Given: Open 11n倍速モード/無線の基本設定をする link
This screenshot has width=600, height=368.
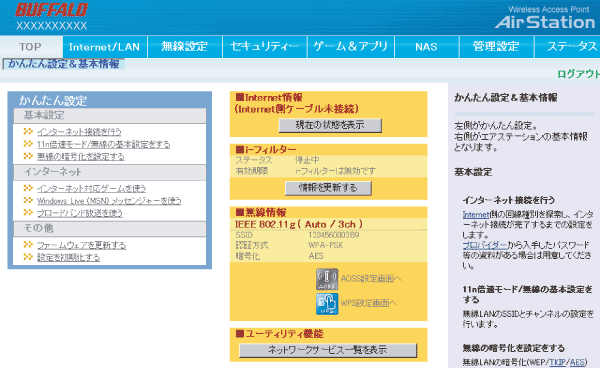Looking at the screenshot, I should point(103,144).
